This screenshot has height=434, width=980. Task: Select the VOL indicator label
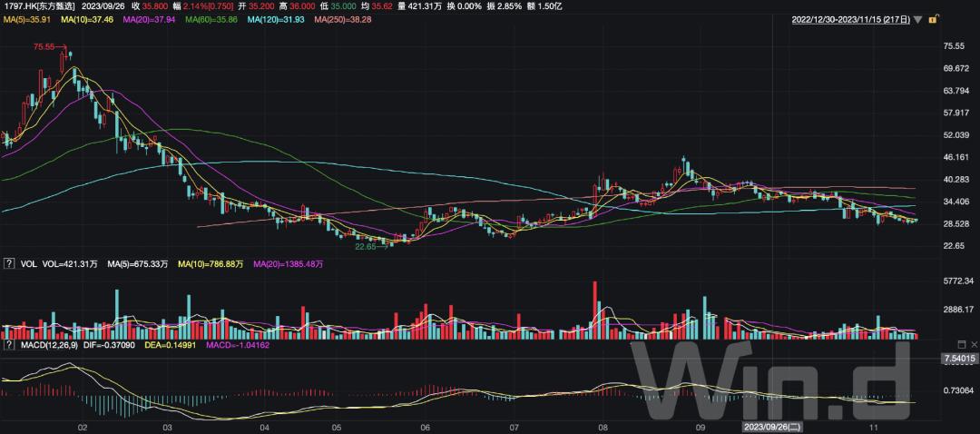pyautogui.click(x=26, y=264)
